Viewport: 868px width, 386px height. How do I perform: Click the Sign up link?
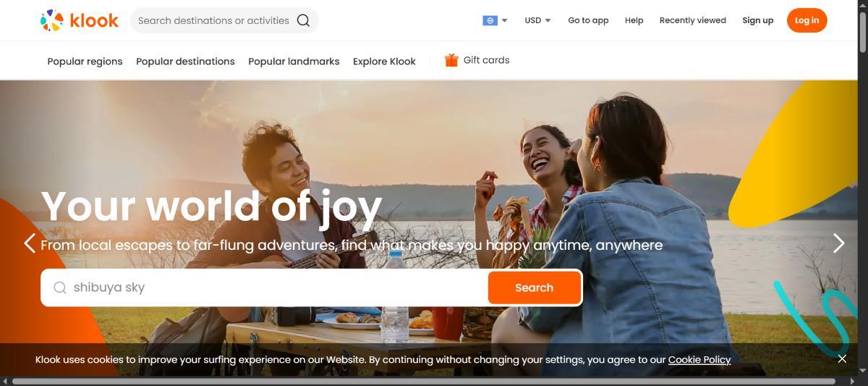pyautogui.click(x=757, y=20)
